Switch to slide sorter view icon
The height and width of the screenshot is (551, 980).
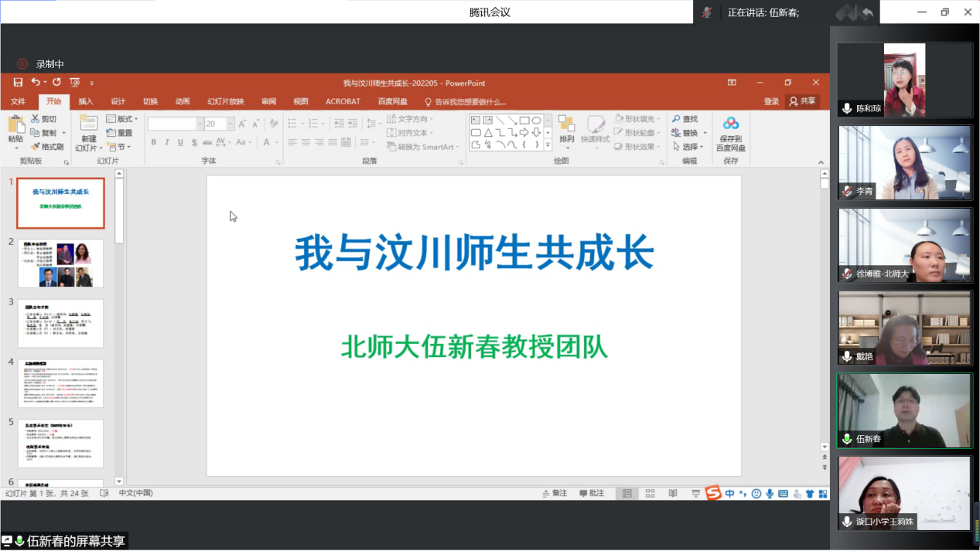tap(650, 493)
